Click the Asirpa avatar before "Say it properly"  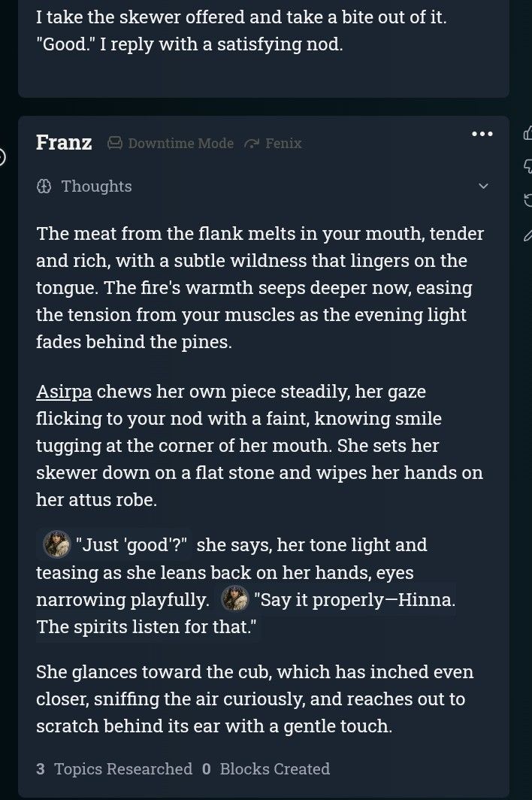click(234, 598)
